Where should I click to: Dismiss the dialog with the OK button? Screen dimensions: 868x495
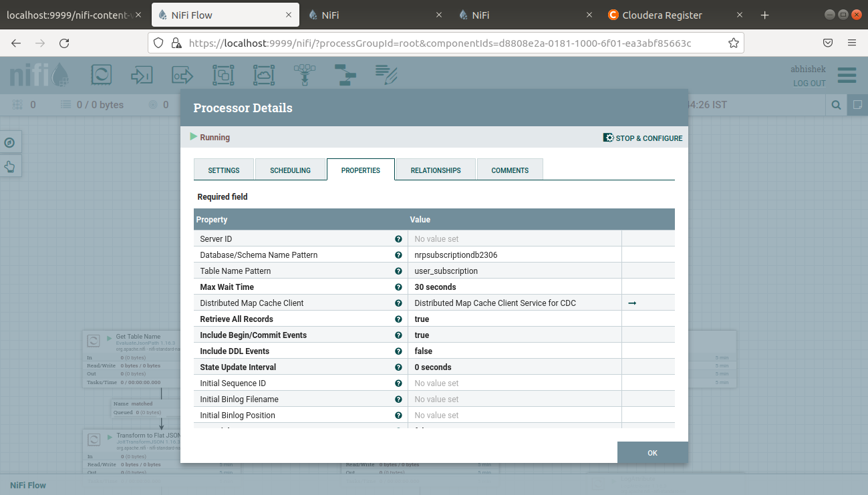652,452
